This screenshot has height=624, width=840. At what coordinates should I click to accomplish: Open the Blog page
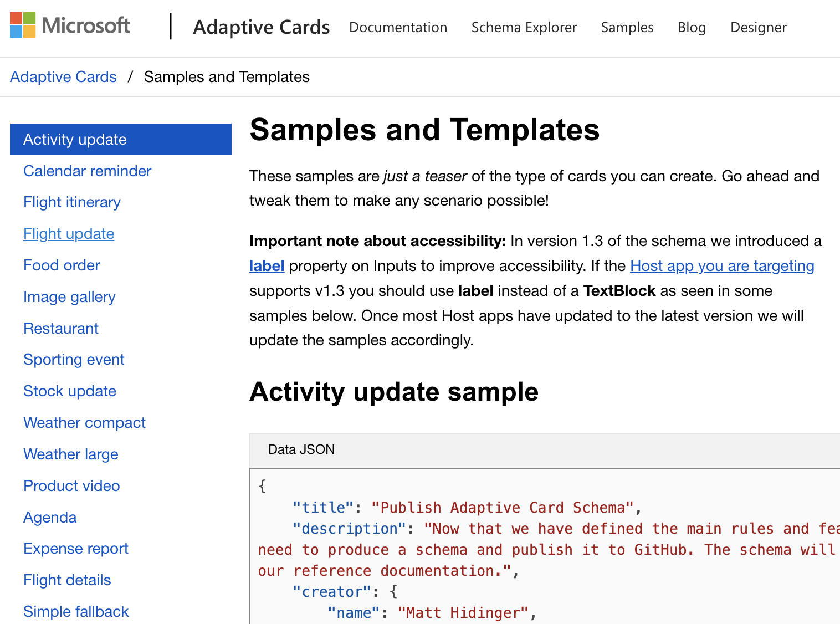click(692, 27)
